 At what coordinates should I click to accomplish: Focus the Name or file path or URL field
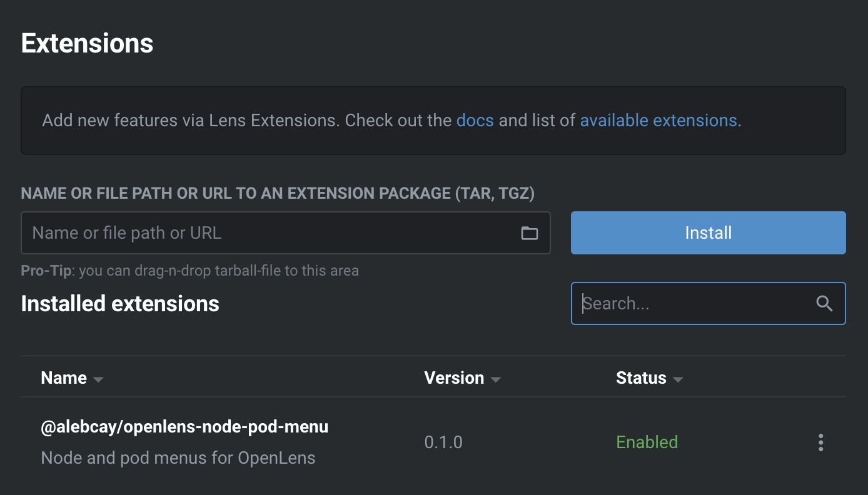click(x=269, y=233)
